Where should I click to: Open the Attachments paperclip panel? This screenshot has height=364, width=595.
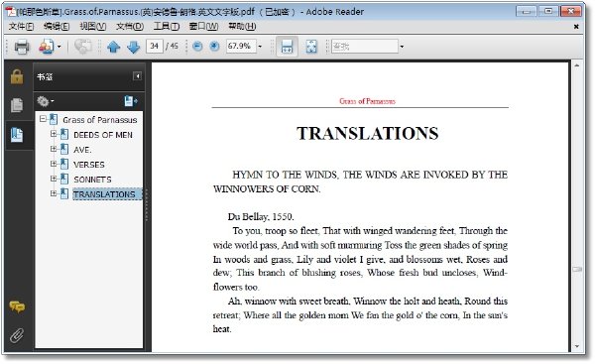point(17,335)
